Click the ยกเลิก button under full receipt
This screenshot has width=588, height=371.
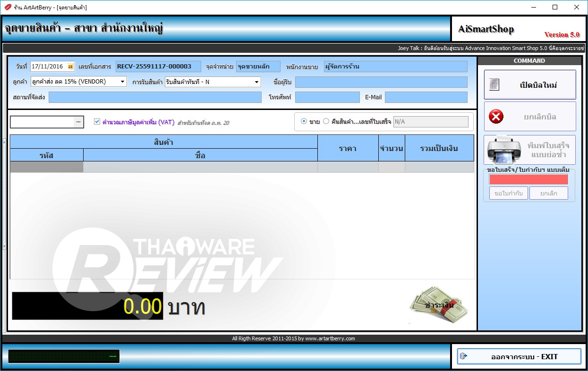[x=549, y=193]
